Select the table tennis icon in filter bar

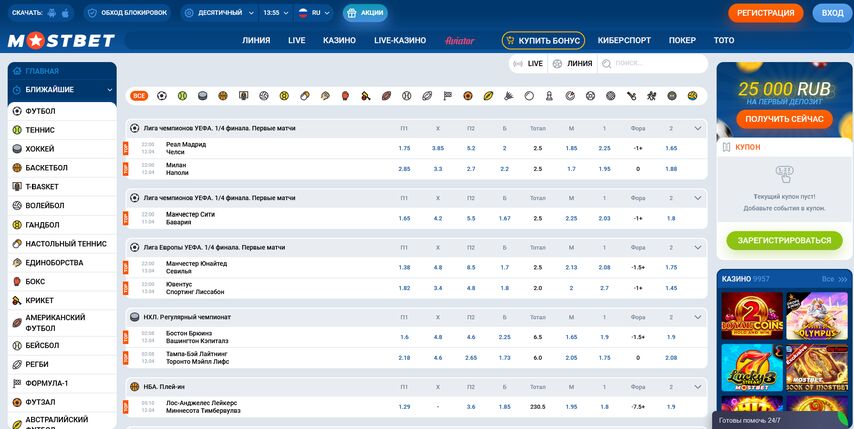point(304,96)
